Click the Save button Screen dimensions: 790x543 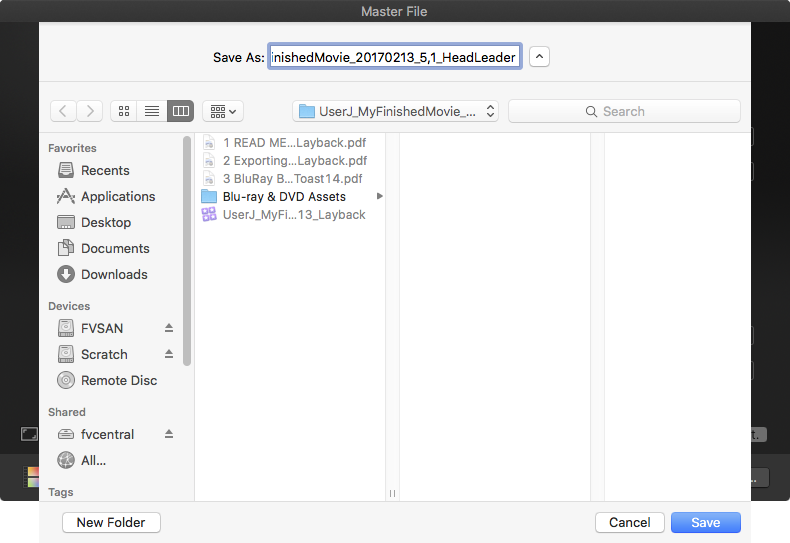tap(705, 522)
